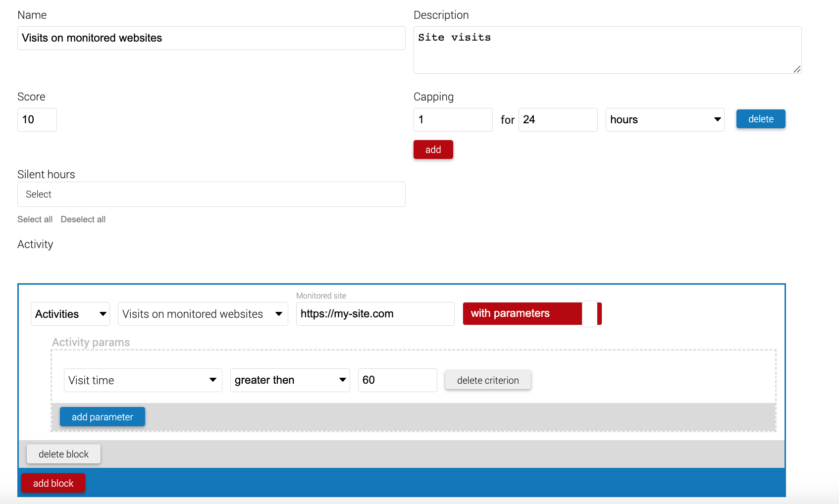Focus the Name input field

click(211, 38)
